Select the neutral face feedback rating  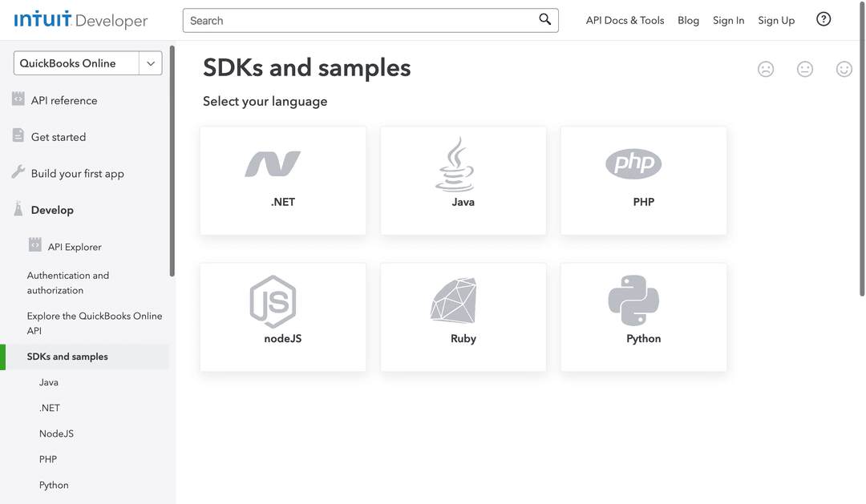click(x=805, y=70)
